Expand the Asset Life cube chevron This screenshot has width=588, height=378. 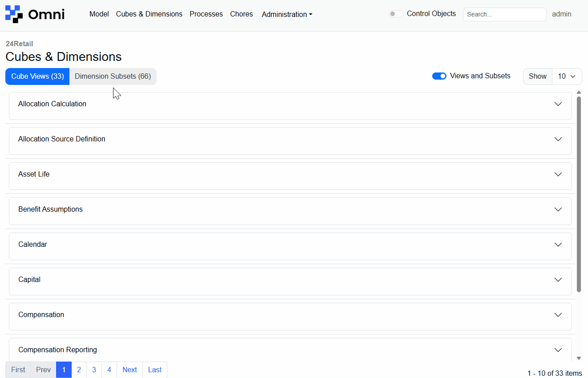pyautogui.click(x=558, y=174)
